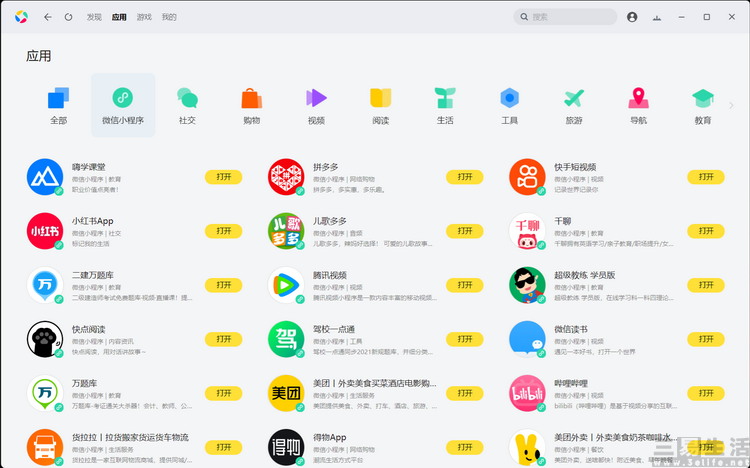
Task: Click the 哔哩哔哩 title text
Action: pos(571,383)
